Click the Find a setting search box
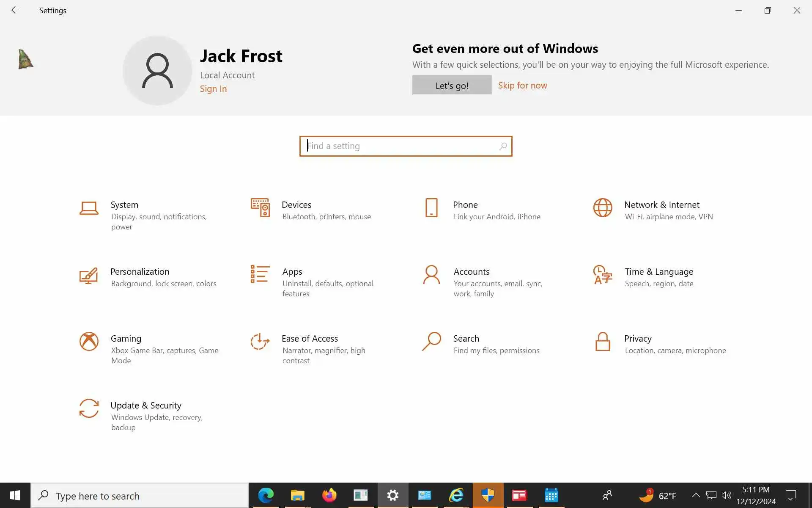812x508 pixels. 402,146
